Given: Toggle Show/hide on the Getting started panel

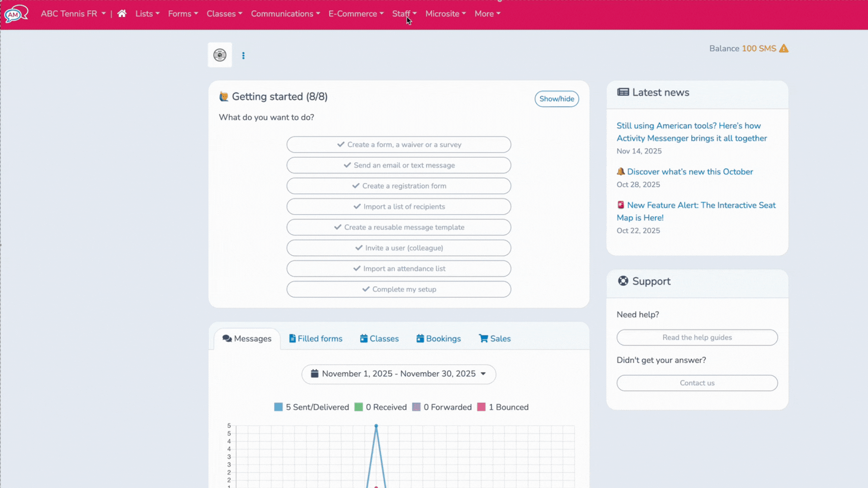Looking at the screenshot, I should pyautogui.click(x=557, y=99).
